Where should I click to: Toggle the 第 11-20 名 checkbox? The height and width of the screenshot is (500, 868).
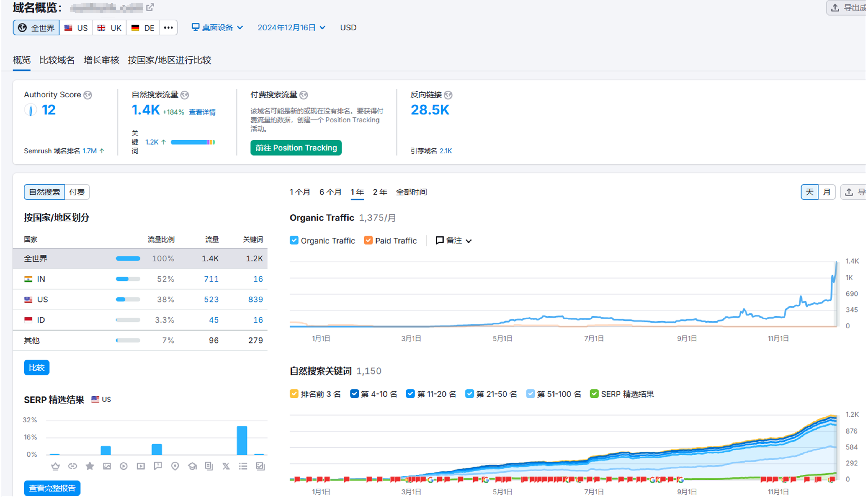[411, 394]
